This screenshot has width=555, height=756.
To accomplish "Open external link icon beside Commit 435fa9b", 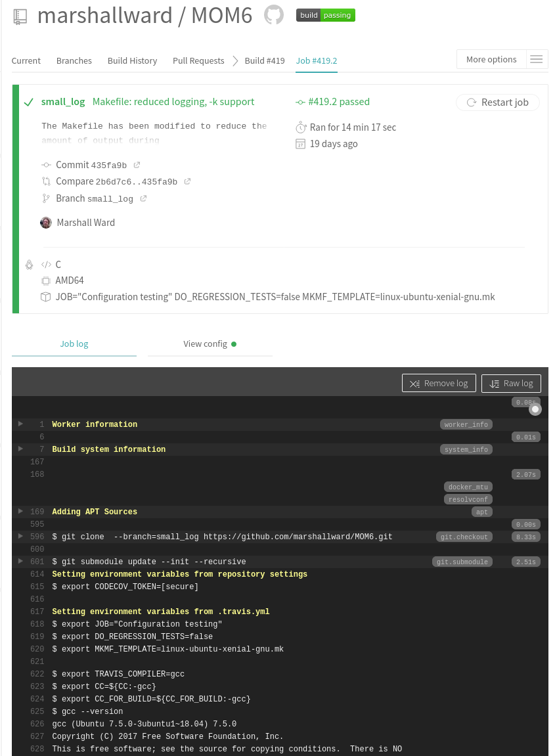I will (x=137, y=166).
